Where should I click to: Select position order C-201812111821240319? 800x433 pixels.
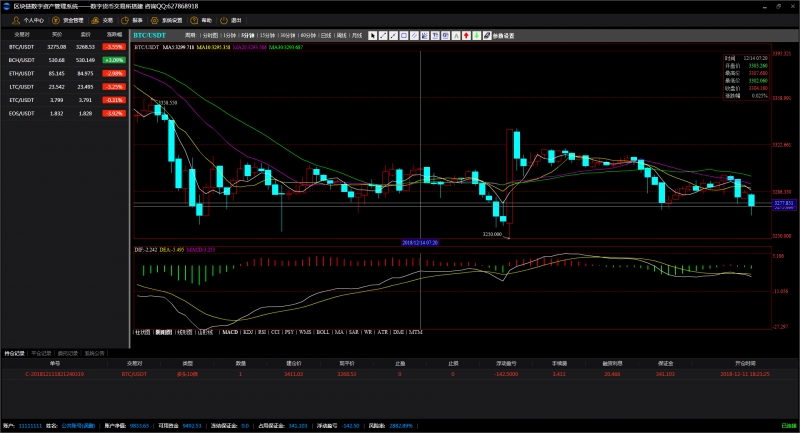coord(400,374)
